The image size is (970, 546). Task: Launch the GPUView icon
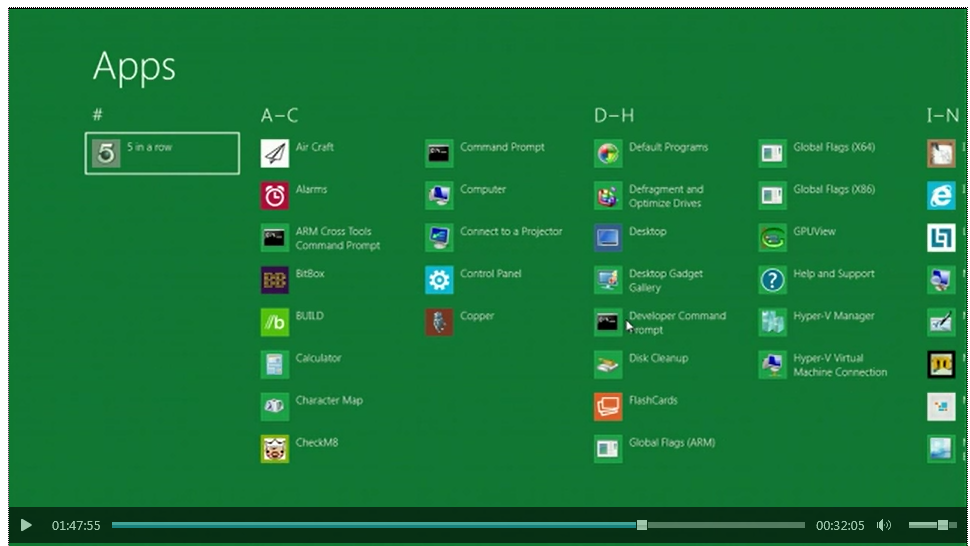pyautogui.click(x=773, y=238)
